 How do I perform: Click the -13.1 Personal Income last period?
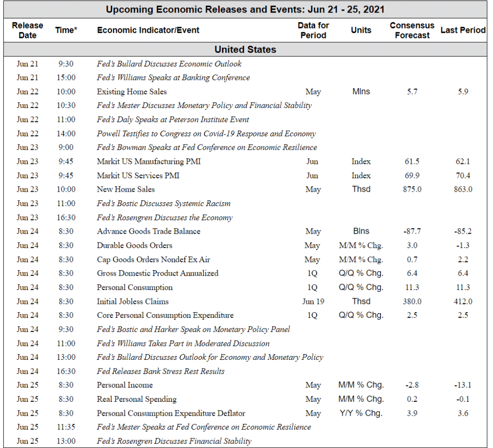(463, 385)
